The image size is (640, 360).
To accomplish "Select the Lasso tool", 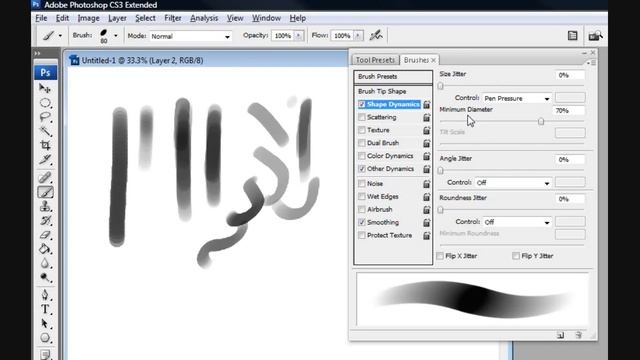I will tap(45, 117).
